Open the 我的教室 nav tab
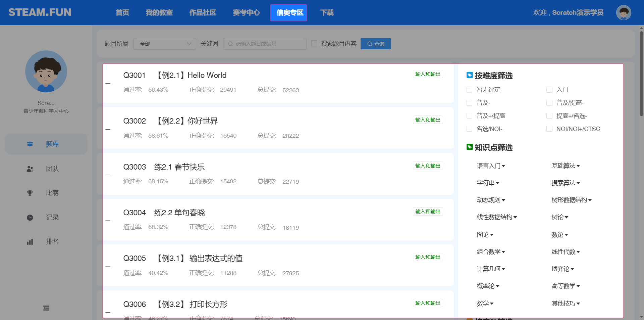Image resolution: width=644 pixels, height=320 pixels. (159, 13)
